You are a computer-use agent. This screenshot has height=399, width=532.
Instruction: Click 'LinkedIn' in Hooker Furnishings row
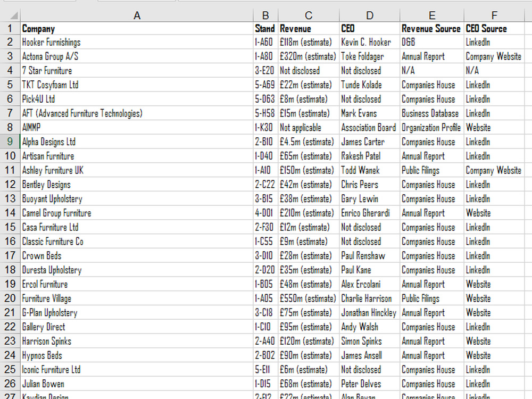494,42
